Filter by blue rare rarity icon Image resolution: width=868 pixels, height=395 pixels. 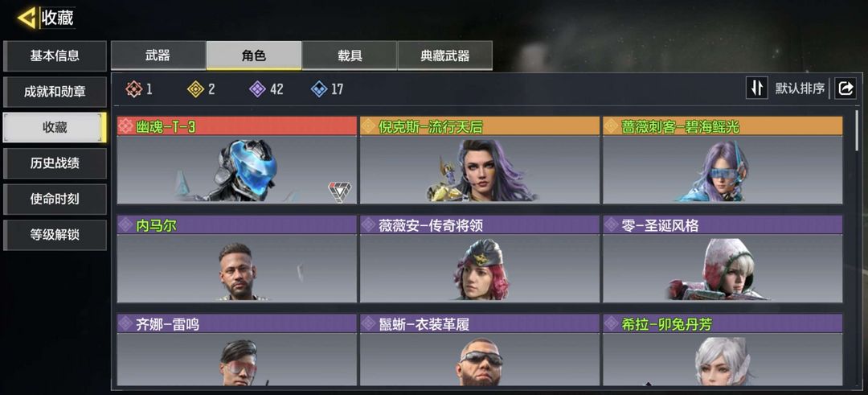(319, 89)
